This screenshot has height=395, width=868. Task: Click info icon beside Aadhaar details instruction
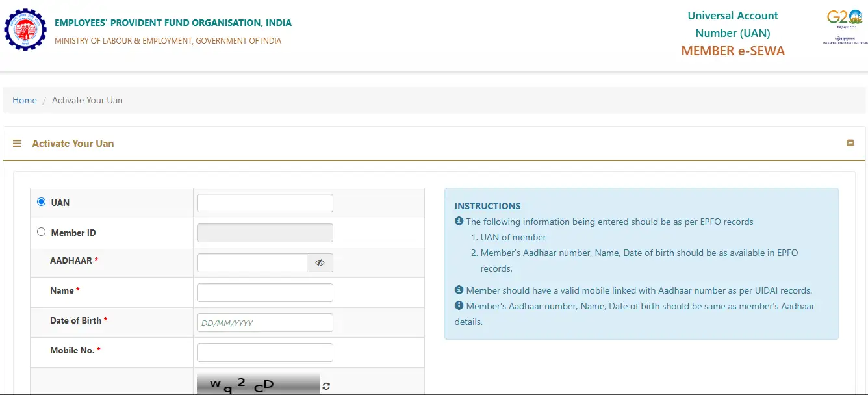(459, 305)
